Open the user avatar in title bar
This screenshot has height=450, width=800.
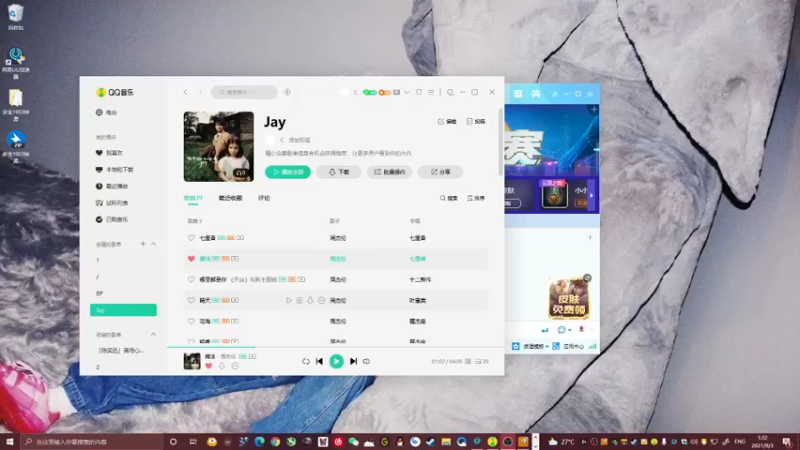click(345, 92)
